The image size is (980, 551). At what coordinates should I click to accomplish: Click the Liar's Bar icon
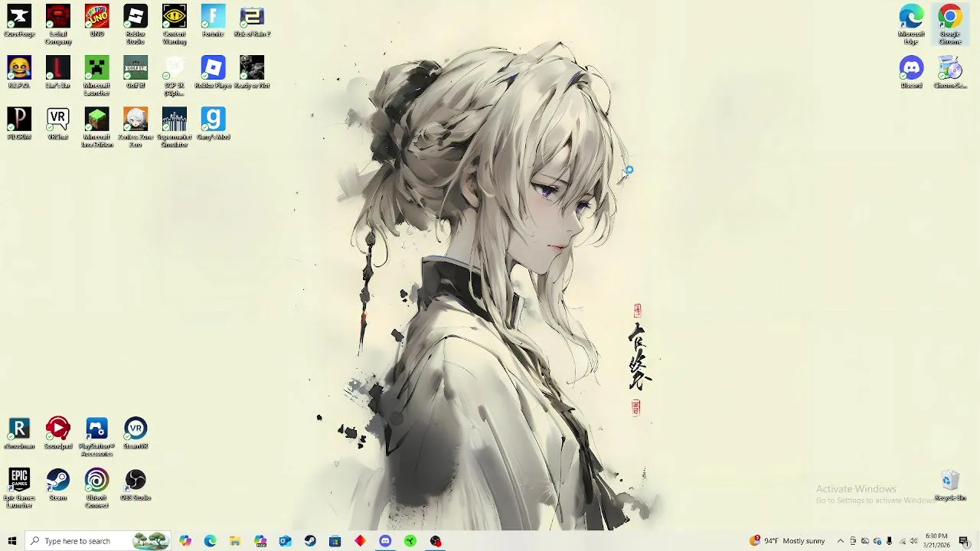(x=58, y=73)
